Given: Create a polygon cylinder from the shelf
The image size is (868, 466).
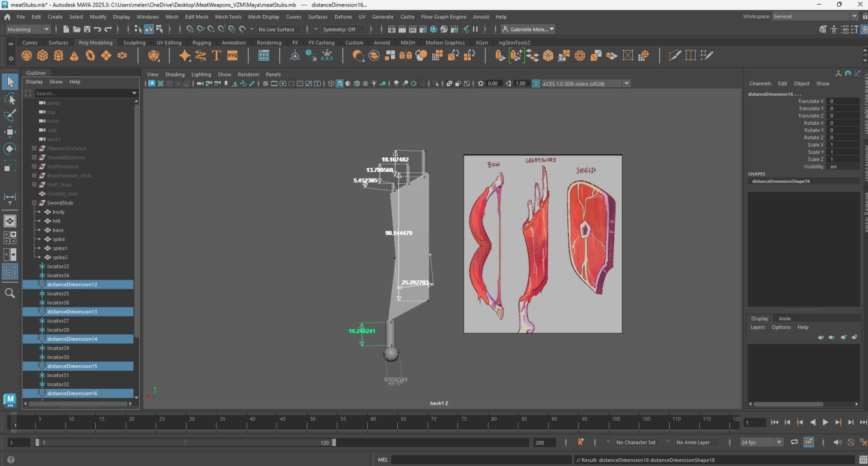Looking at the screenshot, I should 58,55.
